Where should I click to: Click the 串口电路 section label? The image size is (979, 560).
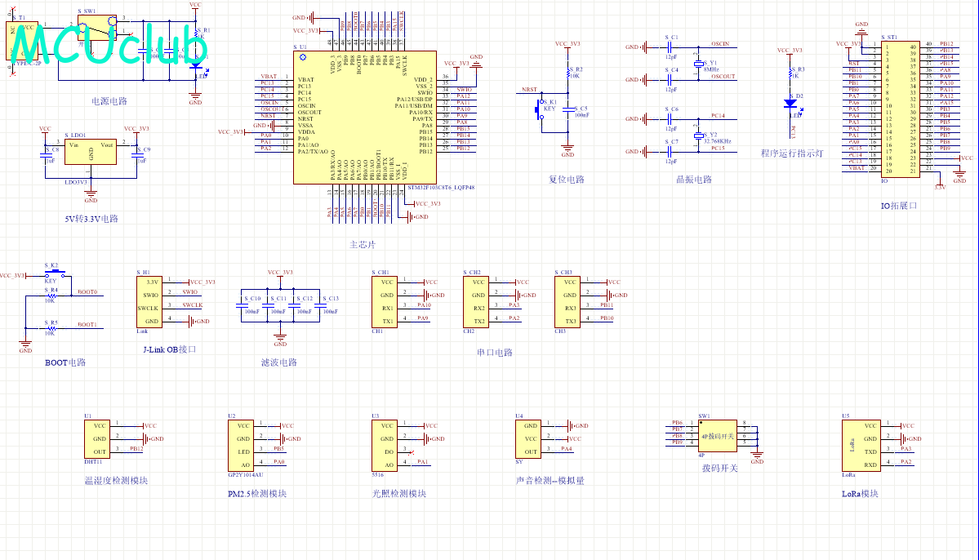495,352
